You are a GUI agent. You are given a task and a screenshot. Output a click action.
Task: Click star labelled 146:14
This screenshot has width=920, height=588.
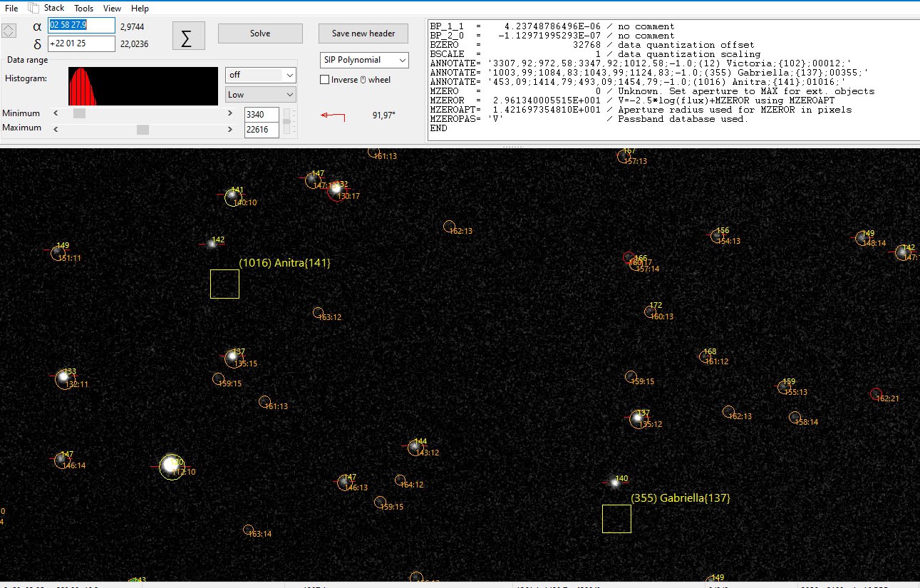point(62,460)
